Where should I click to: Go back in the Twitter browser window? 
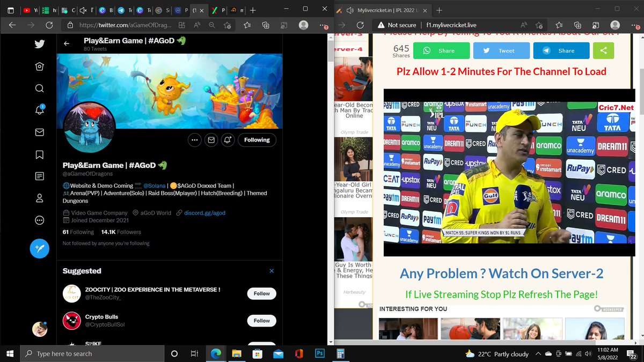12,25
